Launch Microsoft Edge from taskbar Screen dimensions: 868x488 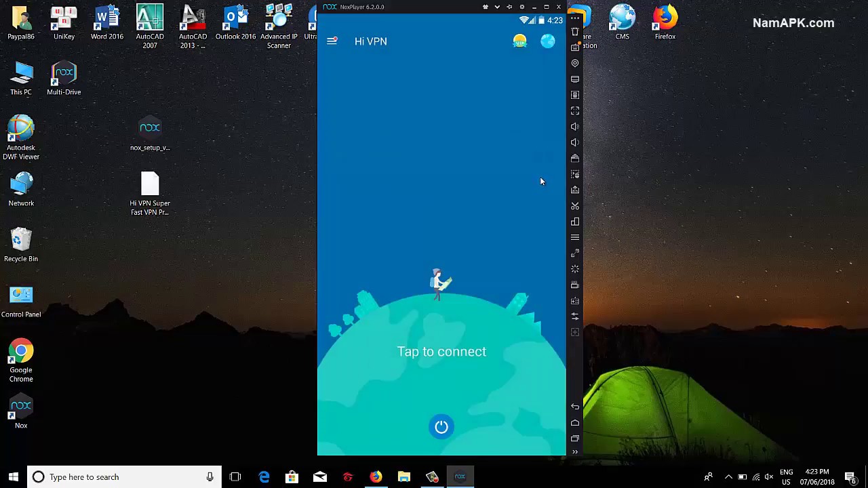[x=264, y=477]
